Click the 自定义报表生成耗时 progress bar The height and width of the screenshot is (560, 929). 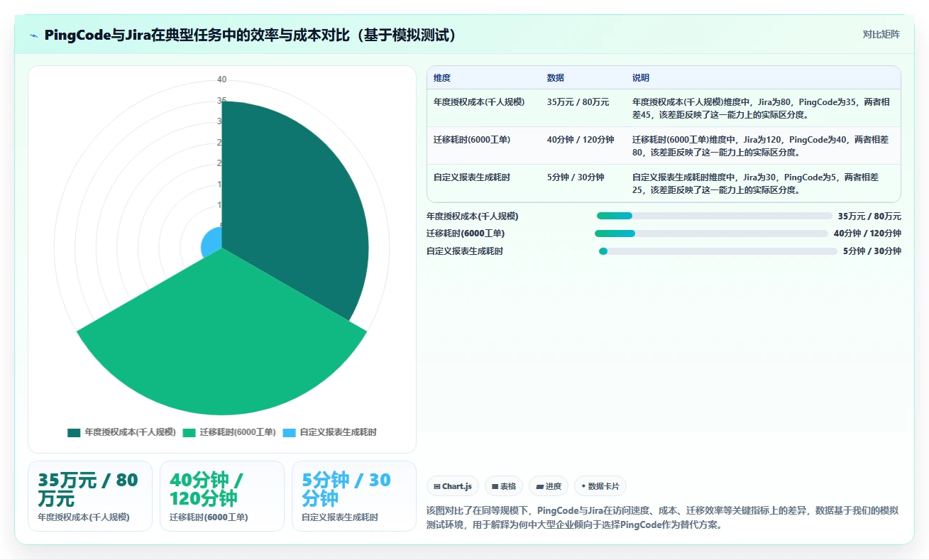coord(718,251)
